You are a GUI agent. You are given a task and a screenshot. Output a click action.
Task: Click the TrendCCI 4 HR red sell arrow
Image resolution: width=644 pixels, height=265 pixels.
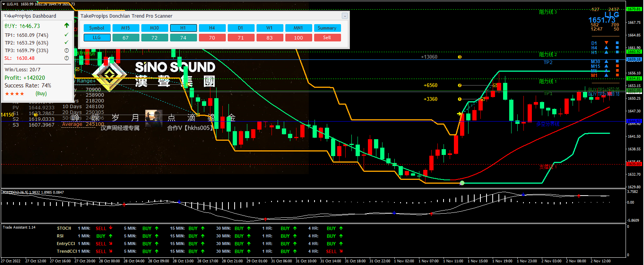click(341, 251)
